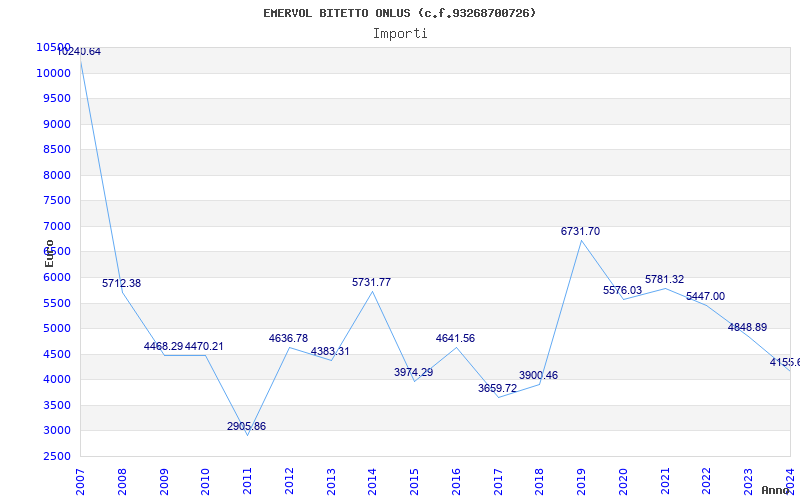Viewport: 800px width, 500px height.
Task: Click the y-axis tick 6000
Action: click(56, 277)
